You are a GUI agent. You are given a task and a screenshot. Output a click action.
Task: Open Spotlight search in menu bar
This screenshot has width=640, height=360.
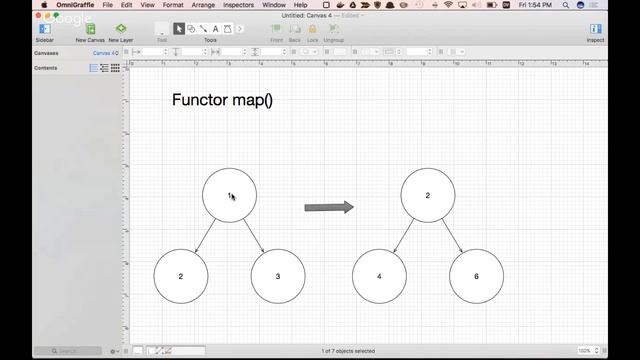566,5
